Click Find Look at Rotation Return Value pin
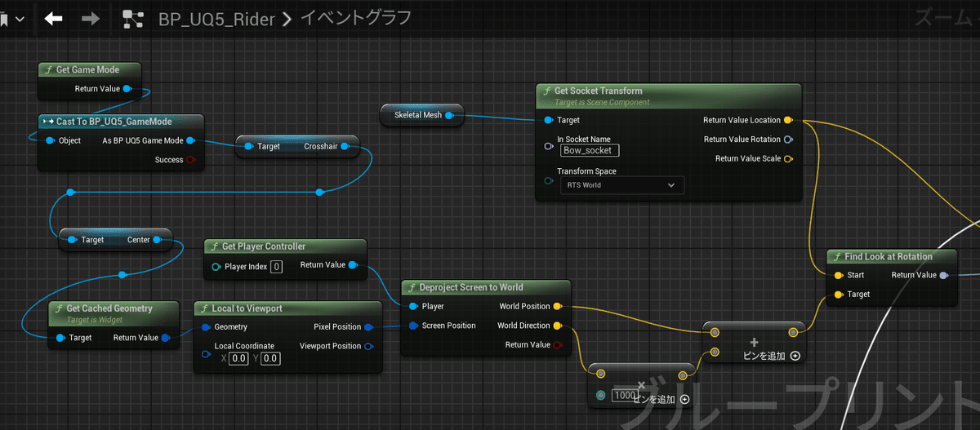 [944, 275]
